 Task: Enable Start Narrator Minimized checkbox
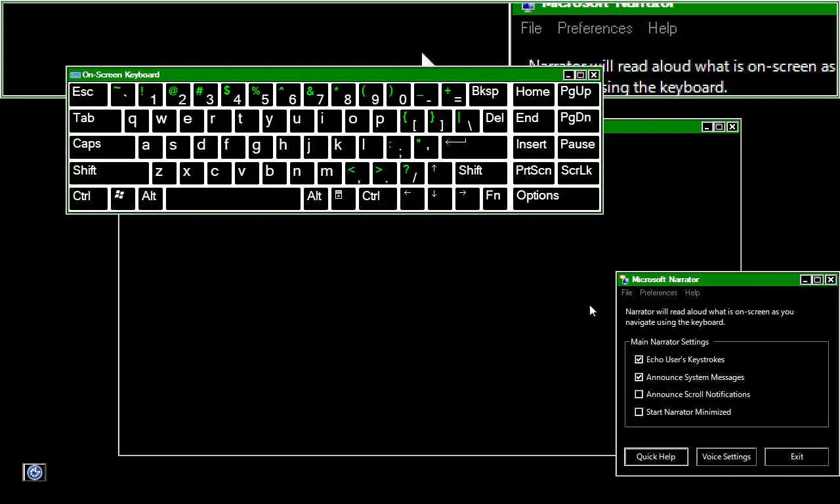(639, 412)
